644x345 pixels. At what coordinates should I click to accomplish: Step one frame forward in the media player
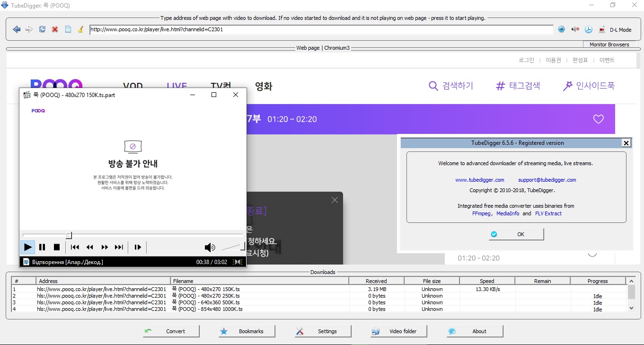tap(138, 247)
